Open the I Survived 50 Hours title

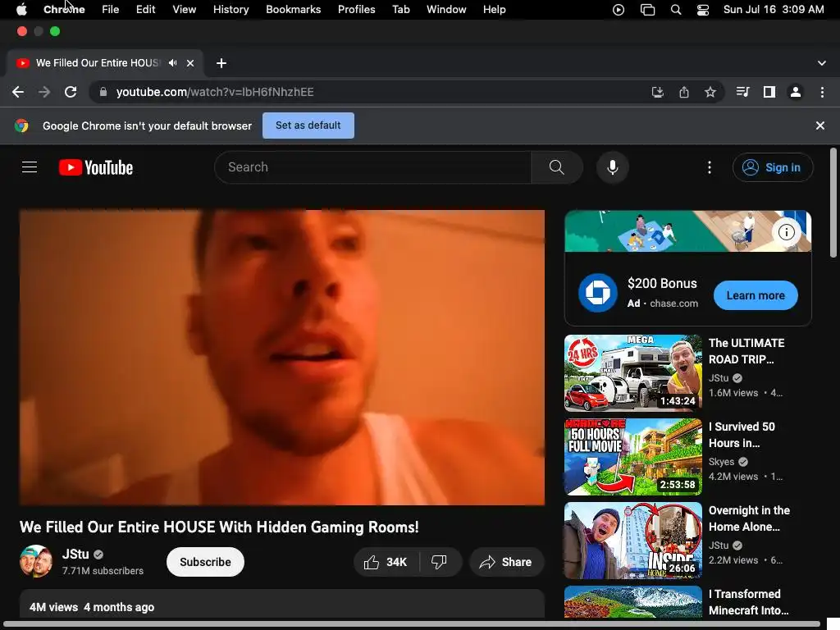point(742,435)
